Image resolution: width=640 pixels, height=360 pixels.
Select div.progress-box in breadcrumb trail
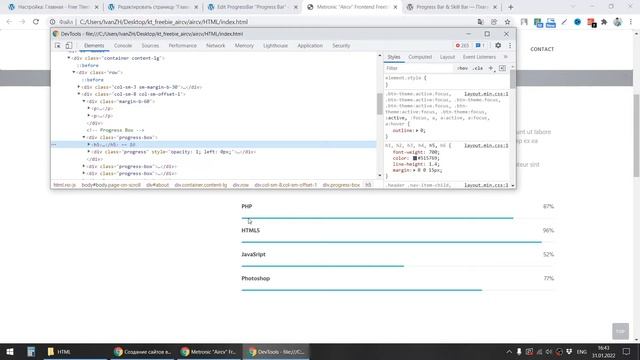tap(341, 185)
